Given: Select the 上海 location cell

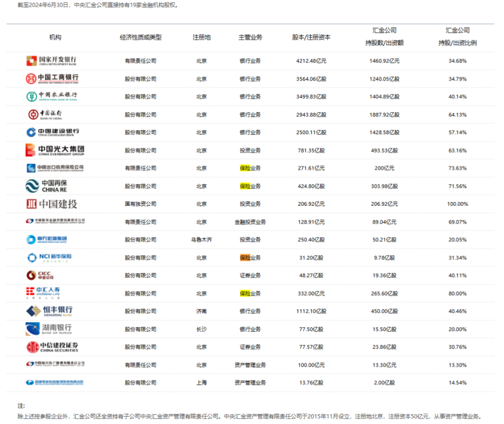Looking at the screenshot, I should 202,383.
